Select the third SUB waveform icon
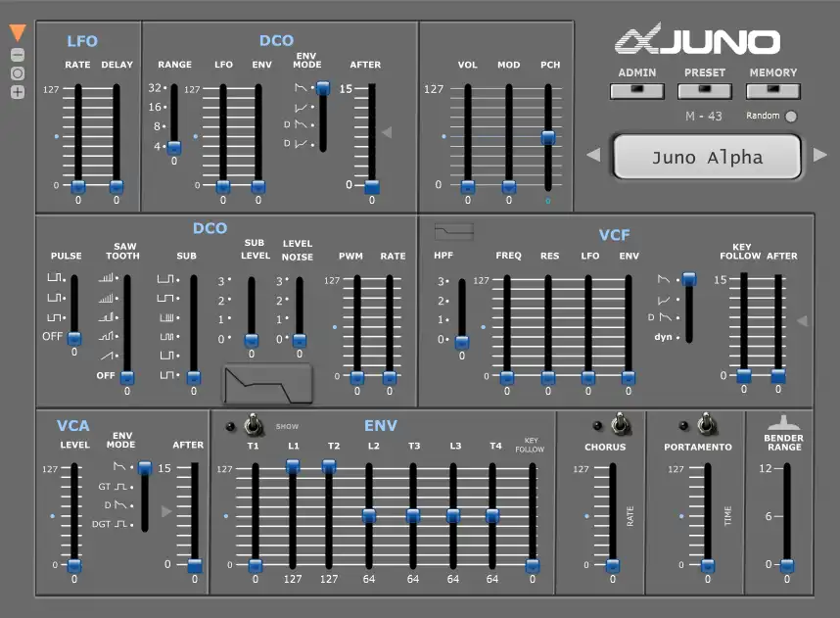 [168, 318]
